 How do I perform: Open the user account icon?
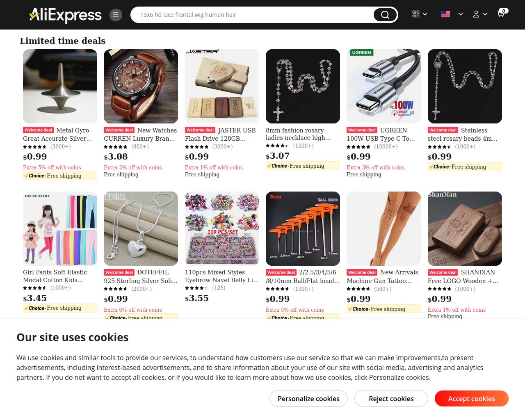(x=476, y=14)
